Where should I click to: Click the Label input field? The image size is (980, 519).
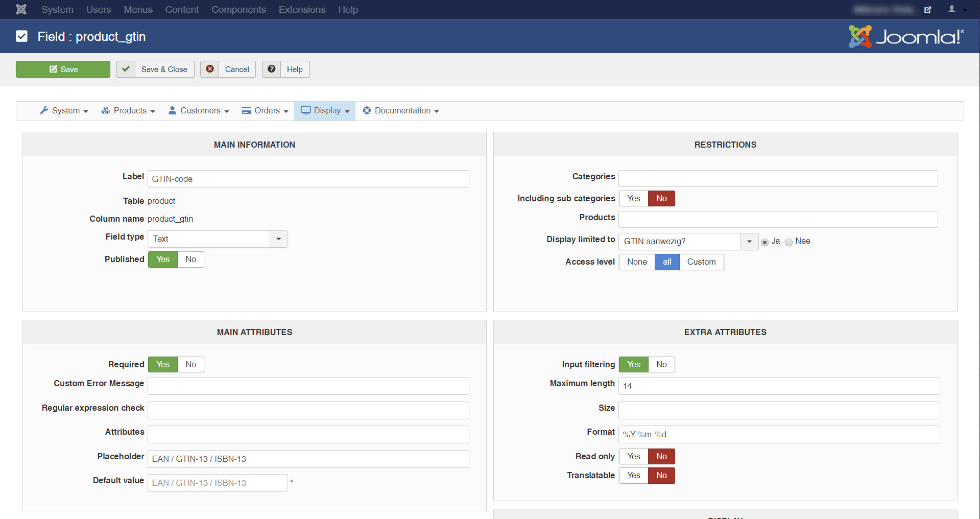[308, 179]
